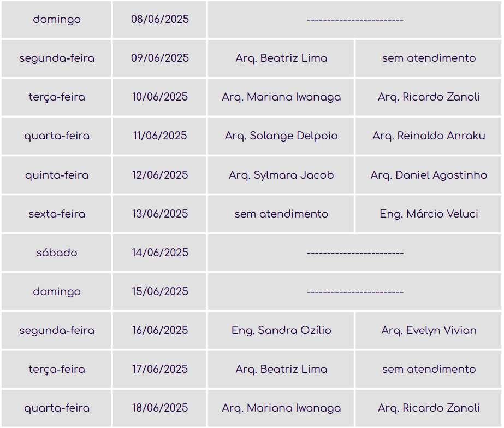Select the 13/06/2025 date cell
This screenshot has height=428, width=504.
point(160,214)
